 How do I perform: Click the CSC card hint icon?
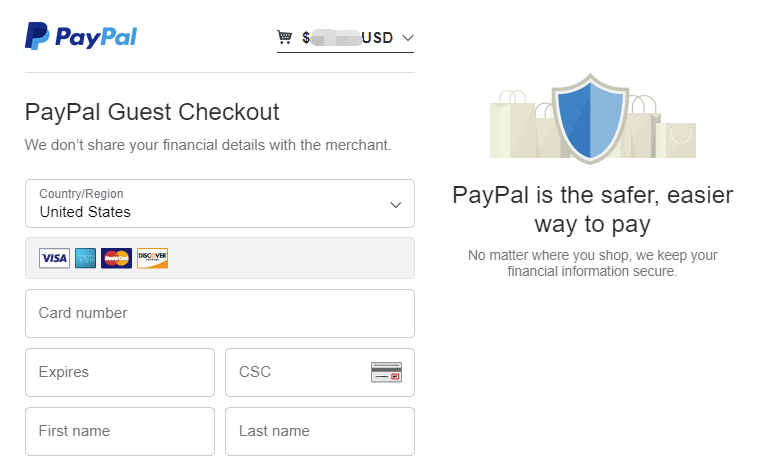click(386, 372)
